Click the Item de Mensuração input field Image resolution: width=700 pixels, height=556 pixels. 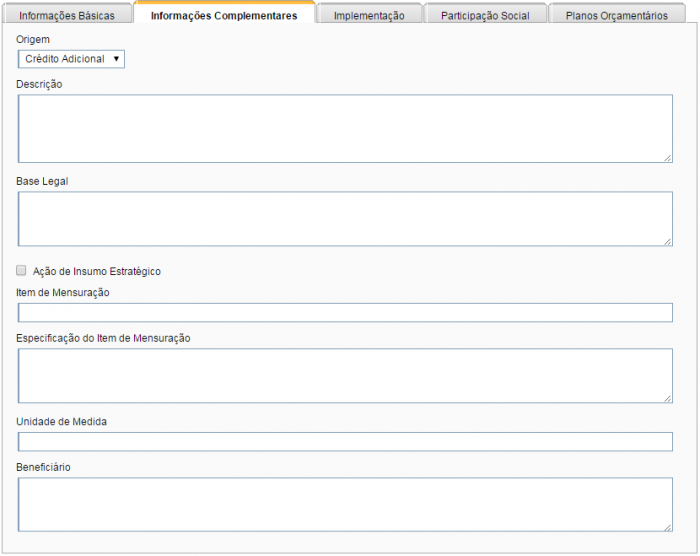tap(345, 313)
